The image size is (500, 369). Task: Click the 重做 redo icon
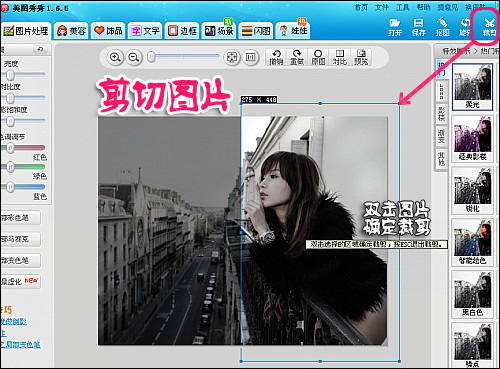tap(297, 57)
